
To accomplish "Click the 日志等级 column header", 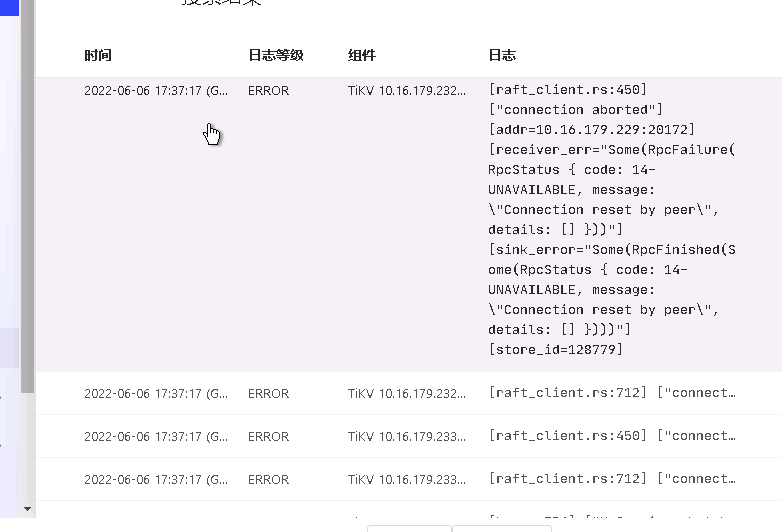I will coord(276,55).
